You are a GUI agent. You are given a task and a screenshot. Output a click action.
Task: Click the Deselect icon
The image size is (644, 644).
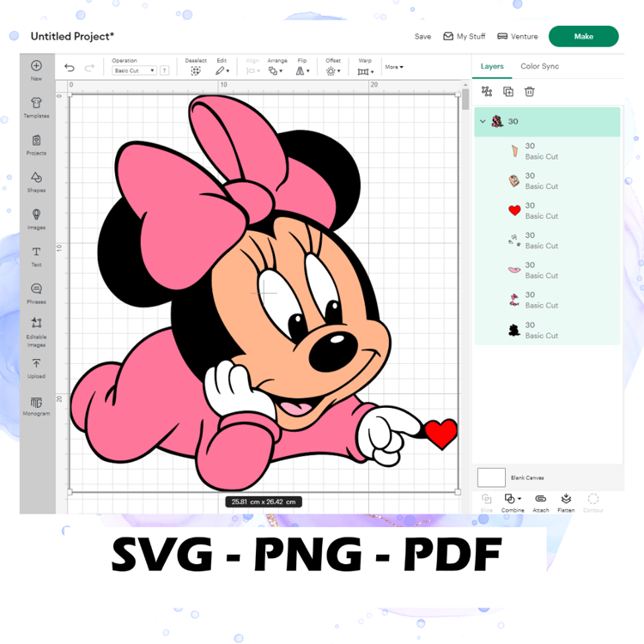point(196,71)
